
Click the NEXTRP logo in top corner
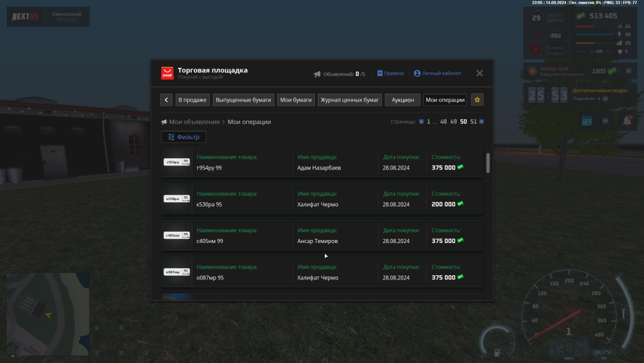[26, 17]
